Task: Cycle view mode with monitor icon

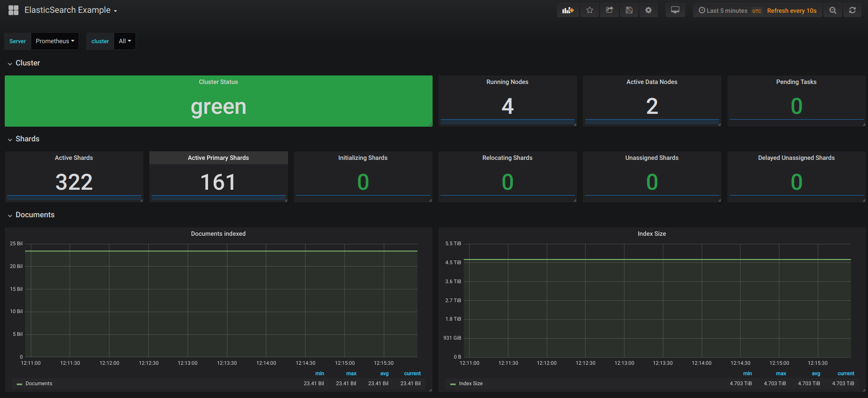Action: (x=675, y=10)
